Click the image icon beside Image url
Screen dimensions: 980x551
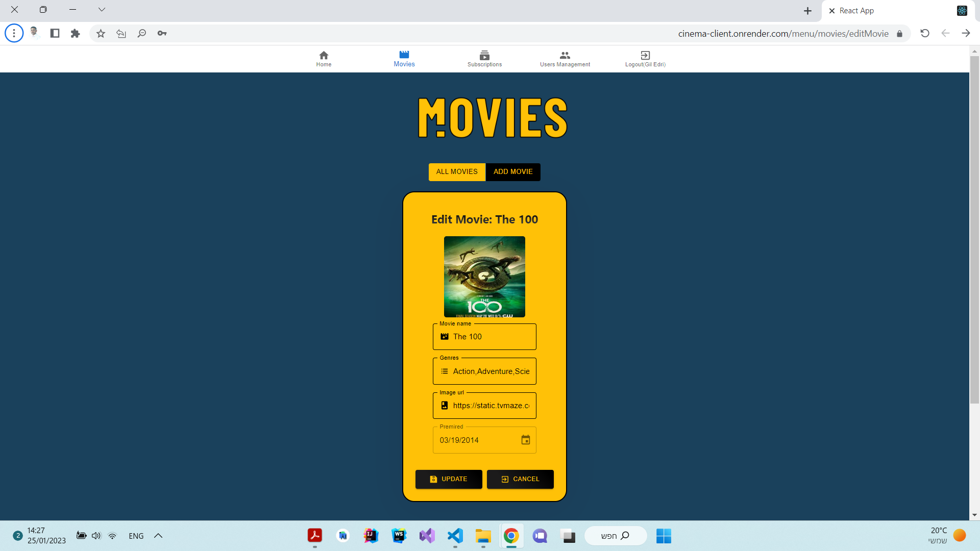point(444,406)
